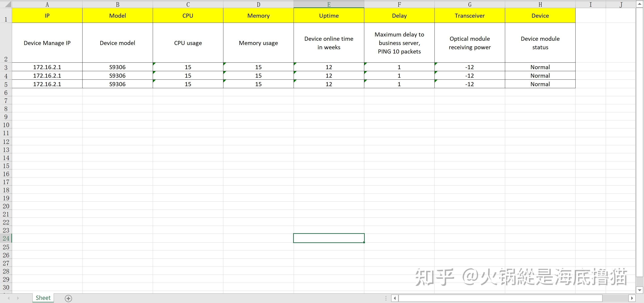Select the yellow Transceiver header cell
Screen dimensions: 644x303
coord(470,15)
